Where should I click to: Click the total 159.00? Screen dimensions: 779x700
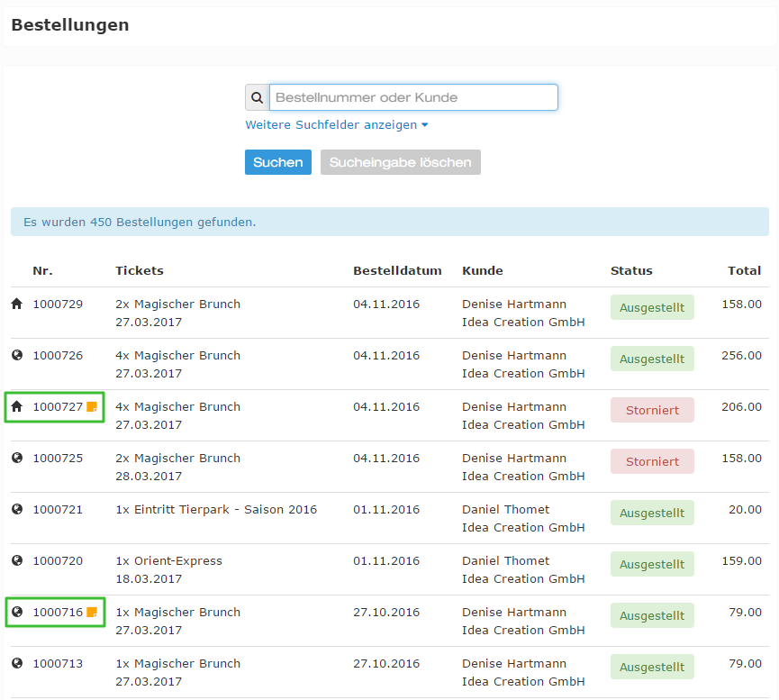coord(741,560)
